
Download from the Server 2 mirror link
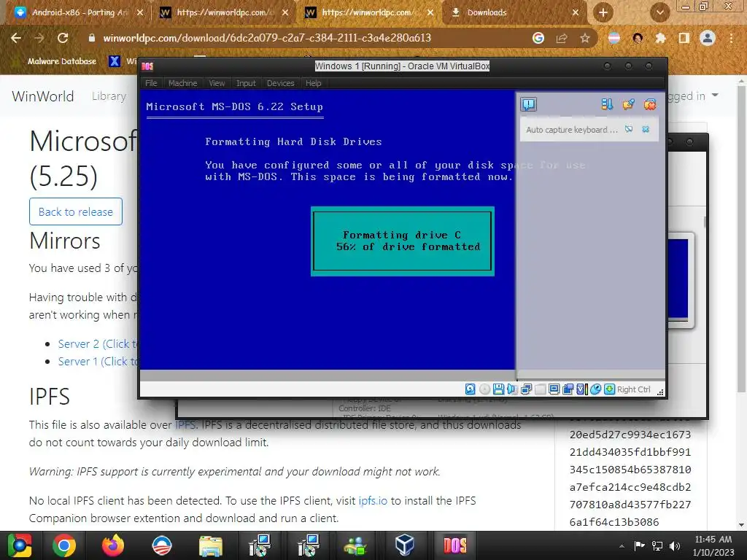coord(98,344)
